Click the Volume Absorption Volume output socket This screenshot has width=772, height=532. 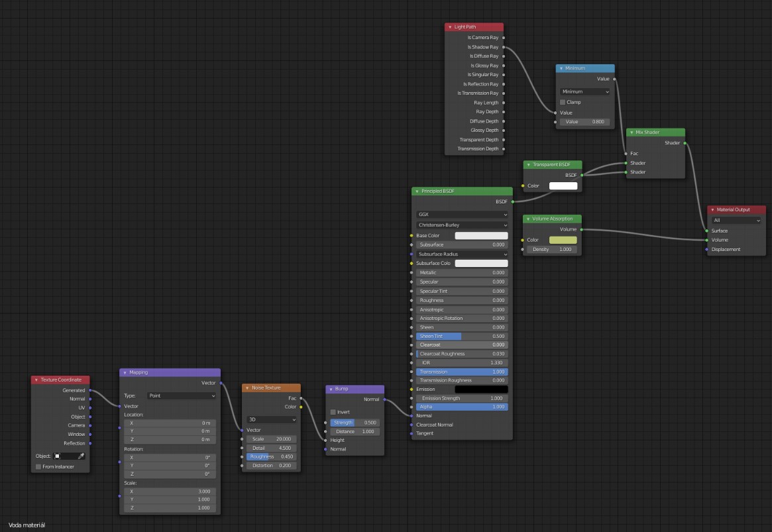581,229
